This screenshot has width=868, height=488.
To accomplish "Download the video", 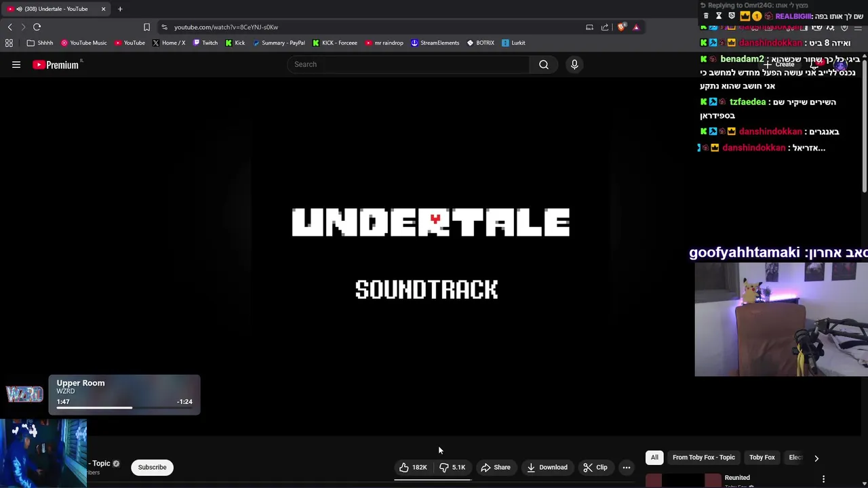I will [x=547, y=467].
